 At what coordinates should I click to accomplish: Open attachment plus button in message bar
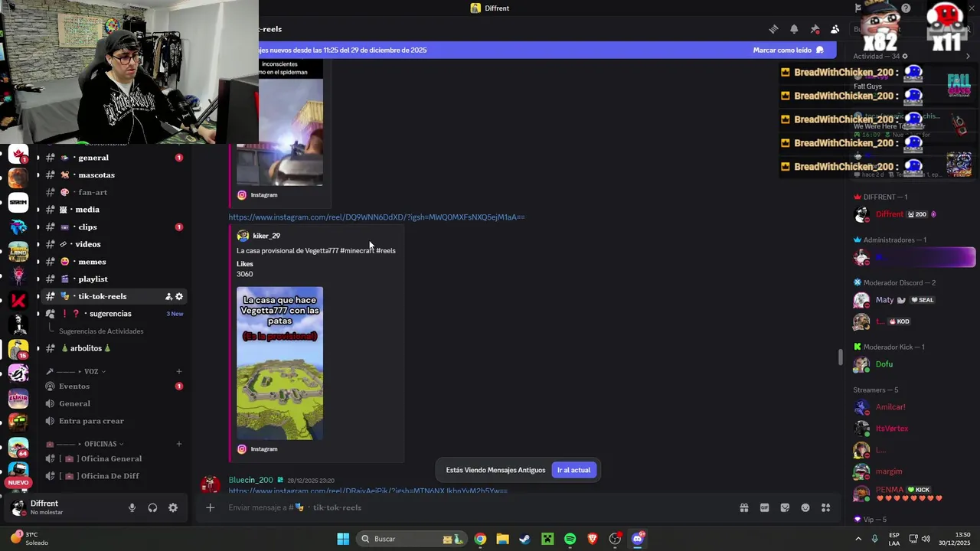[x=210, y=507]
